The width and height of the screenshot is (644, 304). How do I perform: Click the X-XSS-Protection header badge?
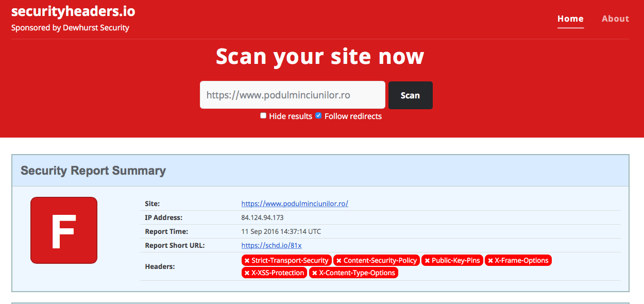pyautogui.click(x=274, y=273)
